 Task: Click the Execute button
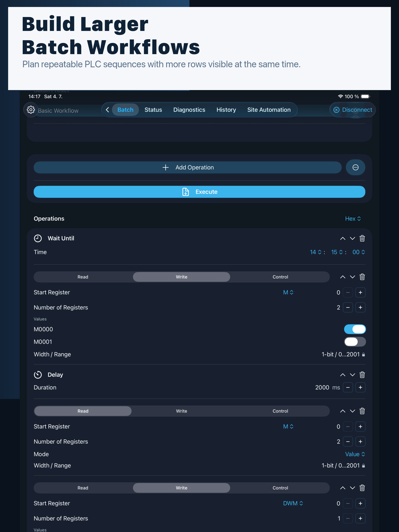(199, 192)
